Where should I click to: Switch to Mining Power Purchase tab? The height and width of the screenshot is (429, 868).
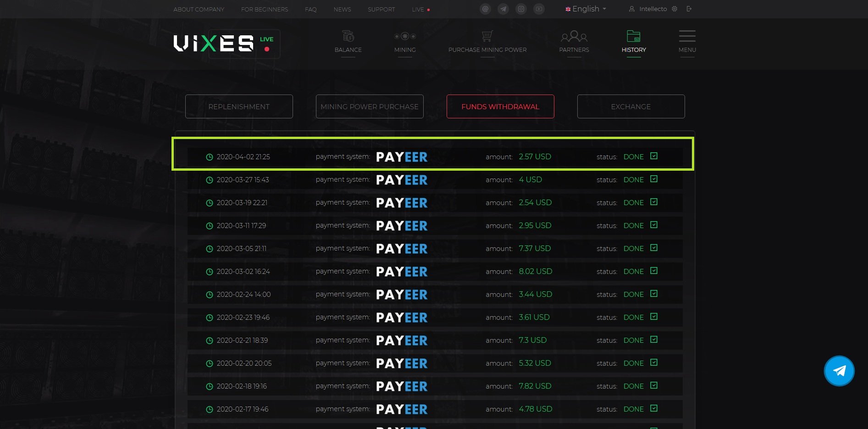(370, 106)
